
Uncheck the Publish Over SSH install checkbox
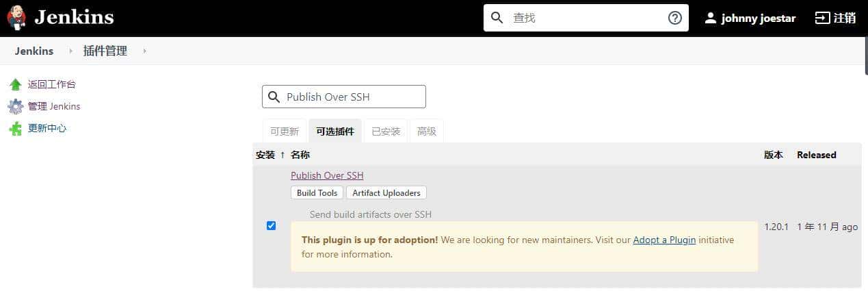click(271, 226)
